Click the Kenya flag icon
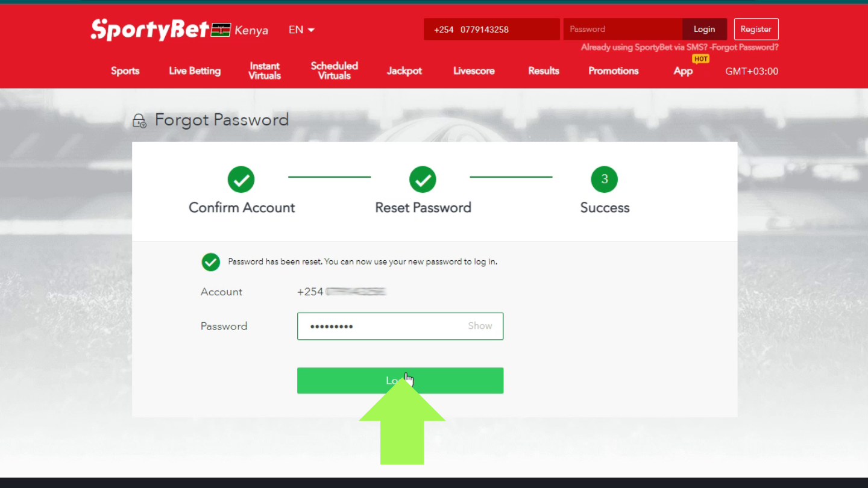868x488 pixels. tap(221, 30)
